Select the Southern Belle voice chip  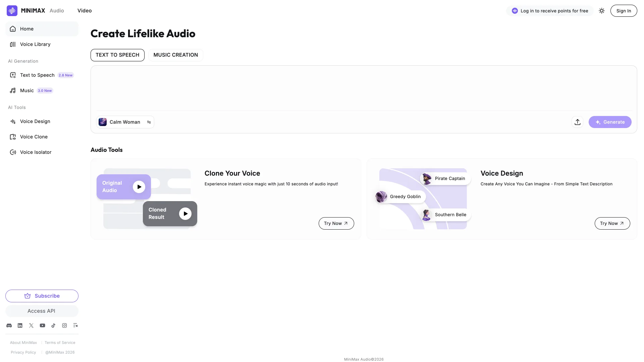[446, 215]
